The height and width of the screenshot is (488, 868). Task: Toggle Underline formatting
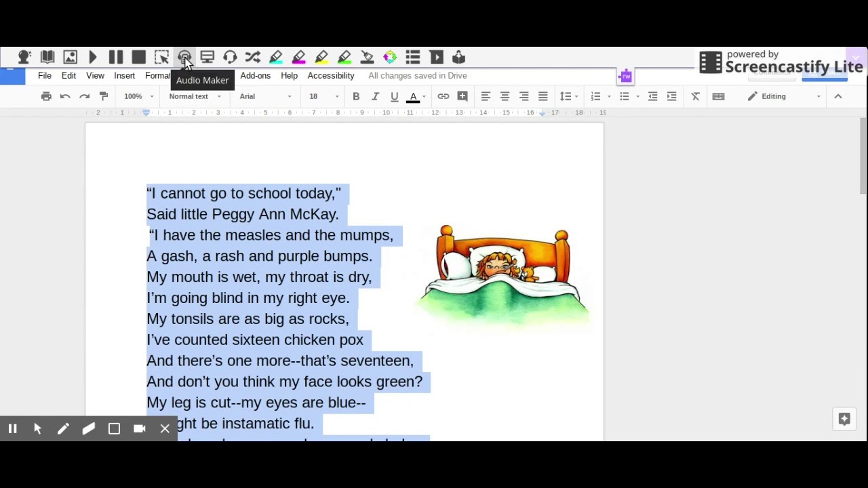(x=394, y=96)
